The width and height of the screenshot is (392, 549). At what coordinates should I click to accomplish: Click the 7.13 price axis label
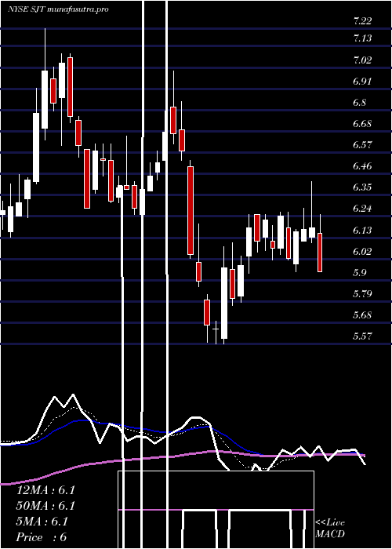pos(362,38)
